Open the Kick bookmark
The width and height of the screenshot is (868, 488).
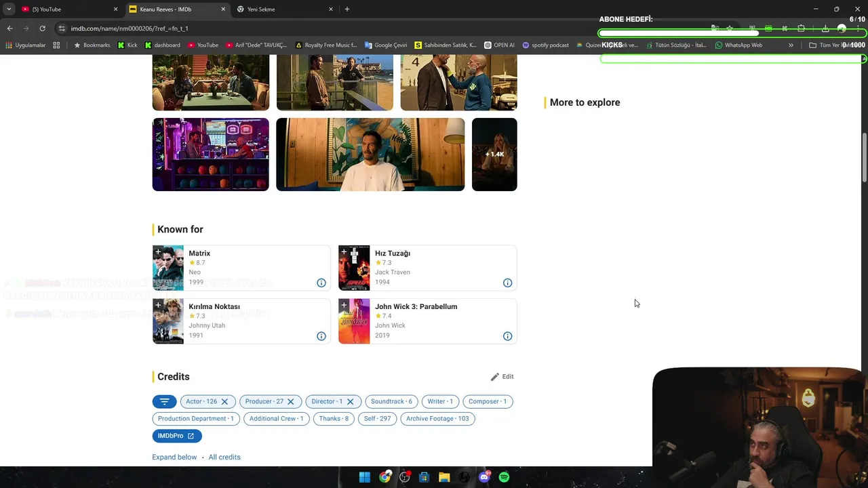pos(127,45)
